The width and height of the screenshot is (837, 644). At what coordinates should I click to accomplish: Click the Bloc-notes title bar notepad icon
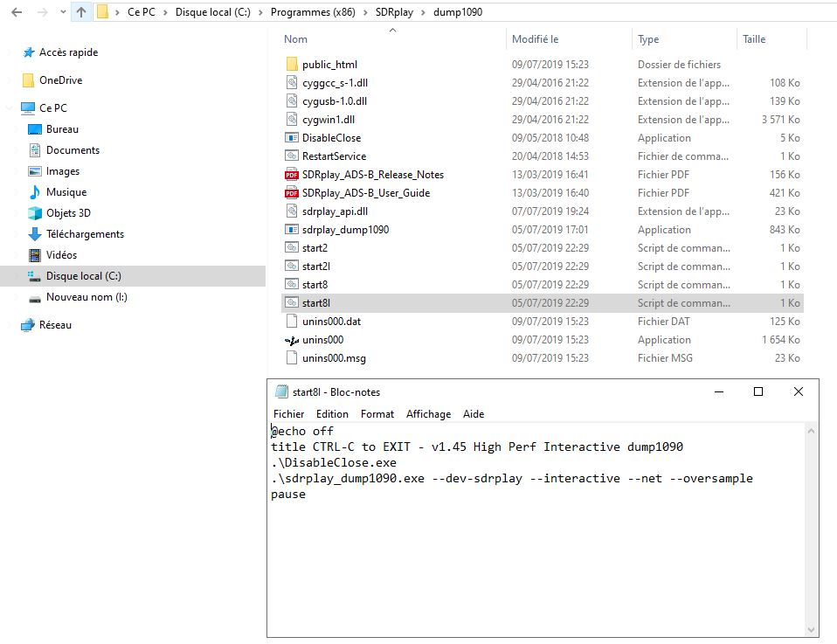point(281,392)
